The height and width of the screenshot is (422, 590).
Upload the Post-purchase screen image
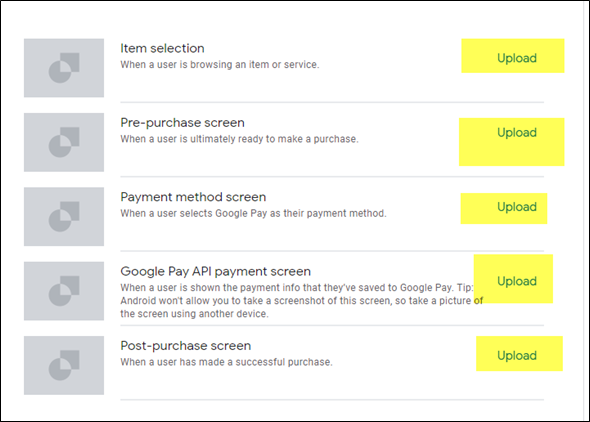(517, 355)
